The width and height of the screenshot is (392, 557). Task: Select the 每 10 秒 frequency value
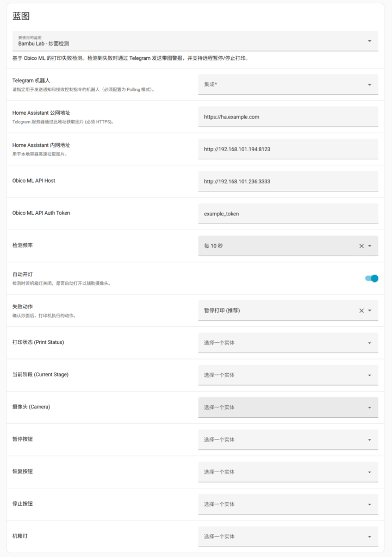[x=213, y=246]
